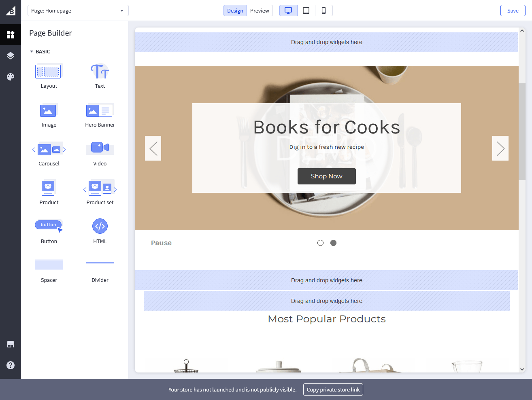Click Copy private store link
This screenshot has height=400, width=532.
(x=333, y=389)
